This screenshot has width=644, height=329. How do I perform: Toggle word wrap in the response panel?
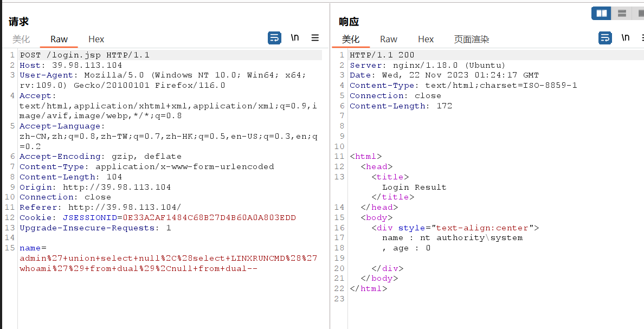[x=605, y=38]
